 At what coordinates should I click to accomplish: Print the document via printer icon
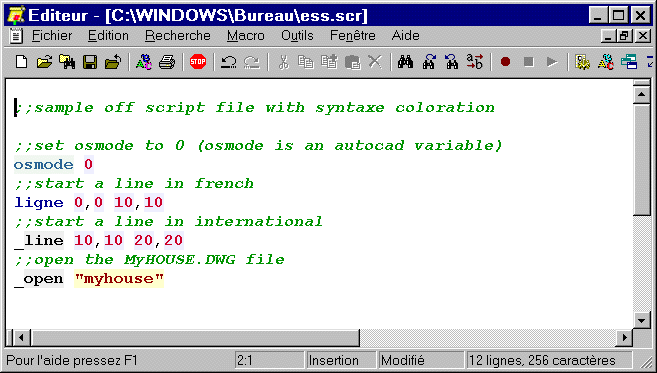[x=167, y=62]
